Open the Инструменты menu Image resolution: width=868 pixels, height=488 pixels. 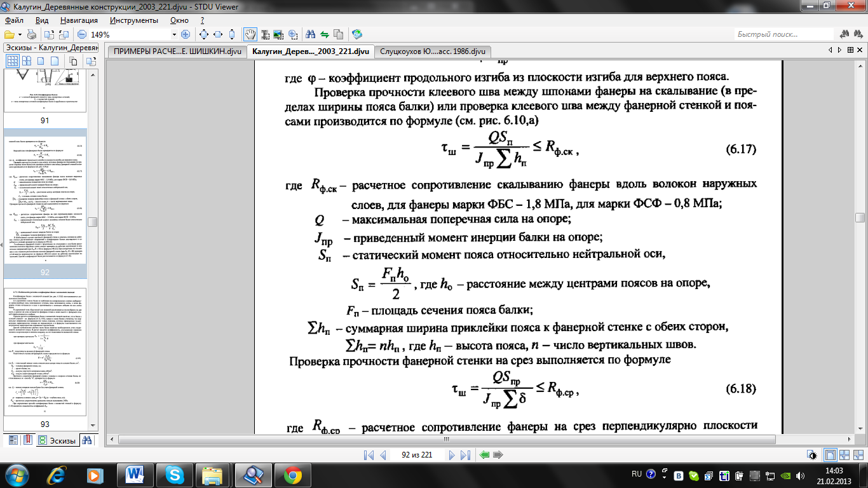click(x=133, y=20)
